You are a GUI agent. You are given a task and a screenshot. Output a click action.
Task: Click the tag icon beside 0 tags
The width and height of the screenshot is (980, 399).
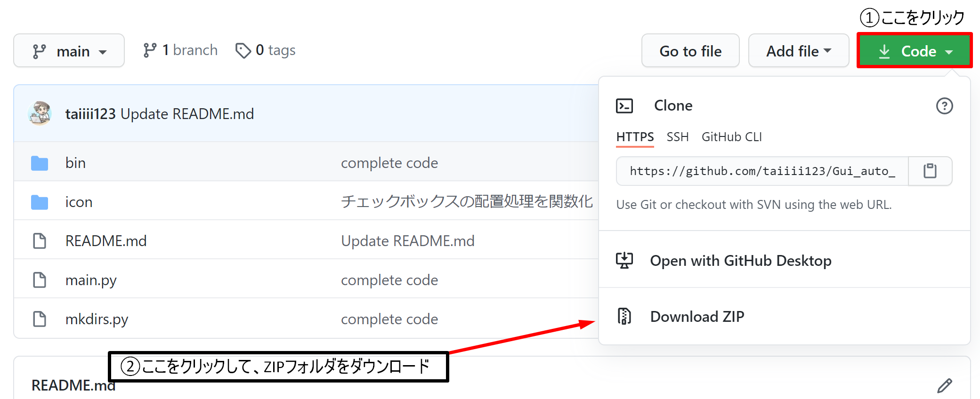243,50
